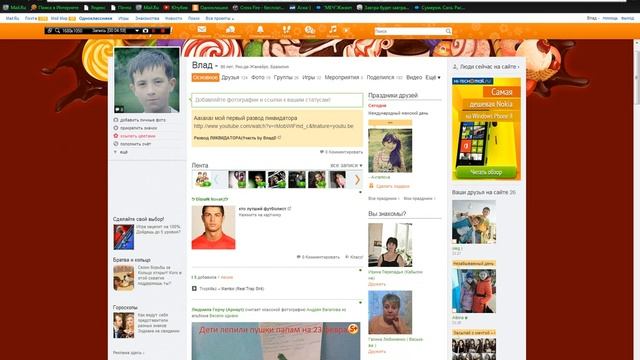The image size is (640, 360).
Task: Open Cristiano Ronaldo photo in feed post
Action: pyautogui.click(x=213, y=227)
